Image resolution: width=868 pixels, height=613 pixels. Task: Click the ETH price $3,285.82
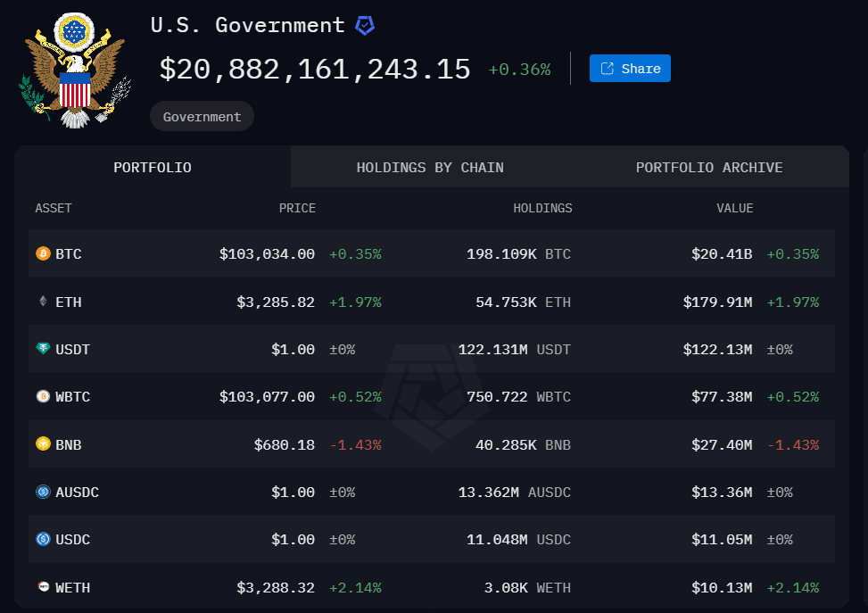click(x=276, y=302)
